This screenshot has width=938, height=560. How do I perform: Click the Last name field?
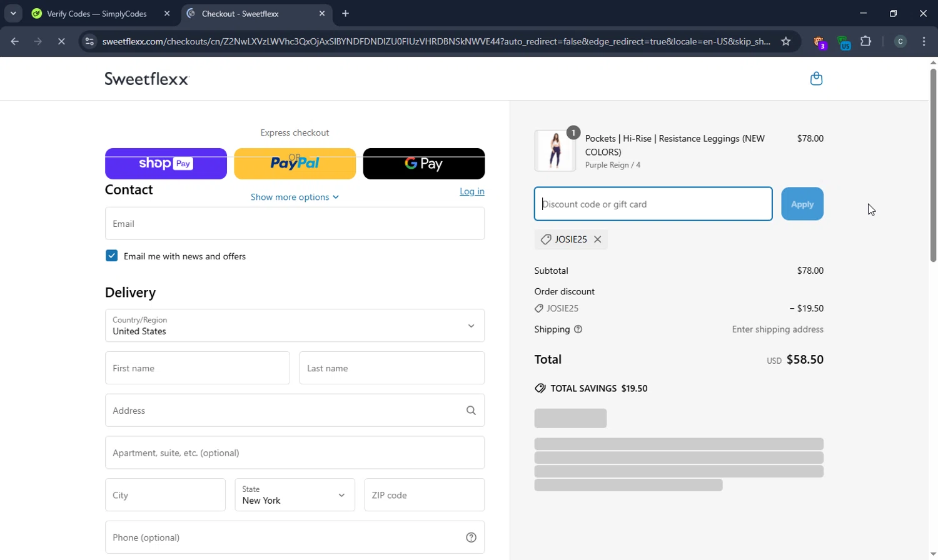point(391,368)
